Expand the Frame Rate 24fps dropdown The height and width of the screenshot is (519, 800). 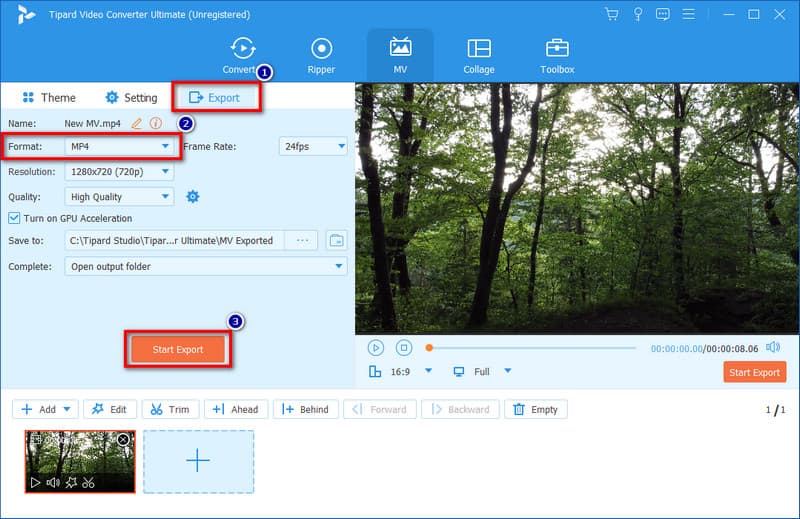(x=313, y=146)
